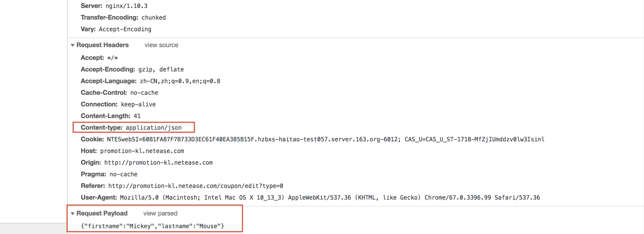Select the Request Headers section title
The width and height of the screenshot is (644, 234).
pos(102,45)
